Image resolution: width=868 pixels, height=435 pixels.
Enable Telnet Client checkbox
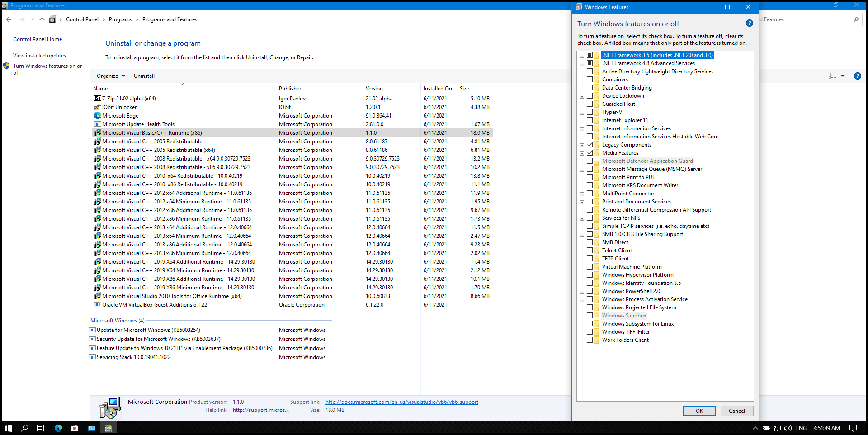click(x=590, y=251)
